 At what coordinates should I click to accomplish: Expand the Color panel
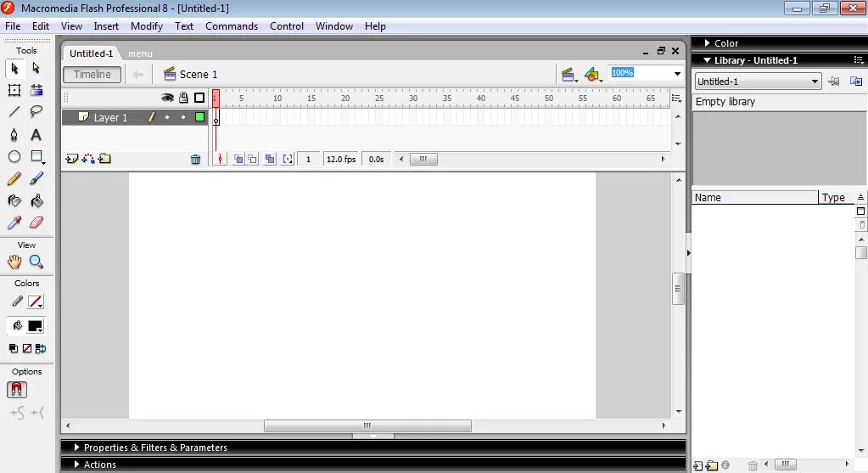[x=708, y=42]
